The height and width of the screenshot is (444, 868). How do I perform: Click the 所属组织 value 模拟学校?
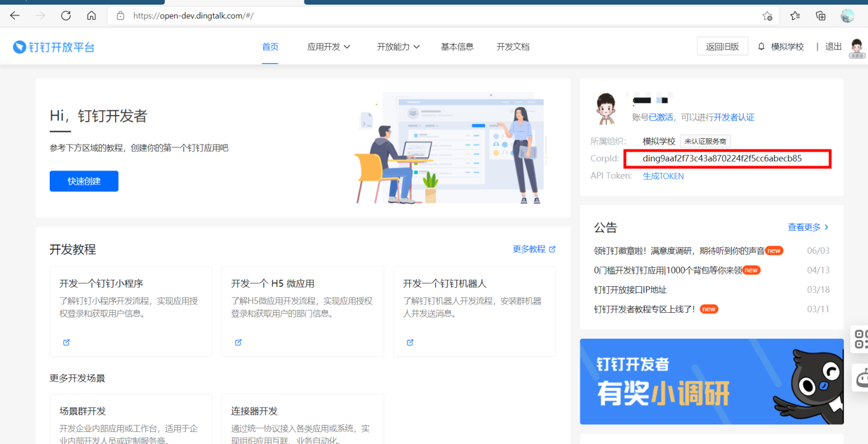659,141
